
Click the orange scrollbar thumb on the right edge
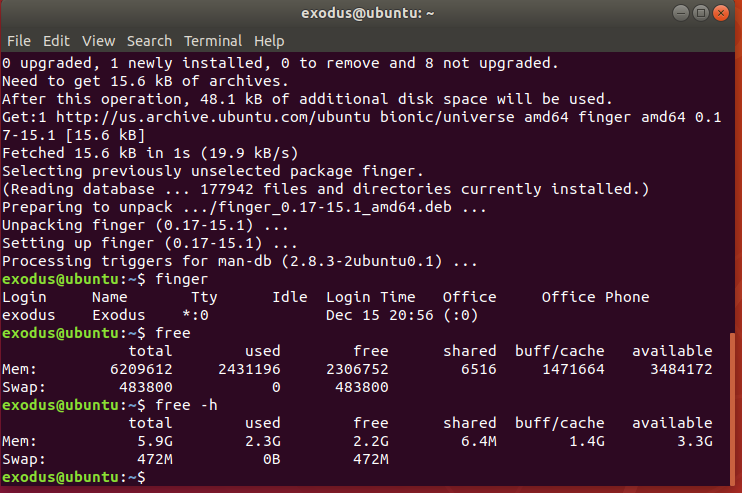click(x=733, y=409)
